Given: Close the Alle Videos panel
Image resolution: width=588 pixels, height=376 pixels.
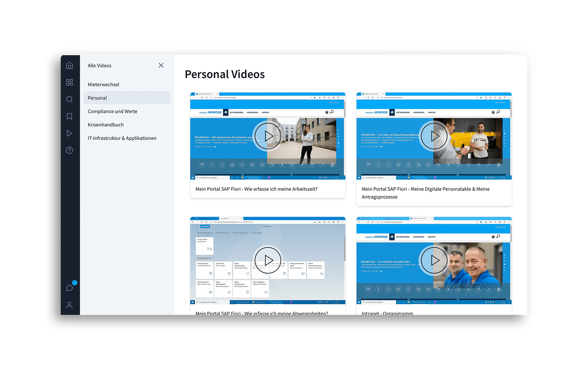Looking at the screenshot, I should tap(161, 65).
